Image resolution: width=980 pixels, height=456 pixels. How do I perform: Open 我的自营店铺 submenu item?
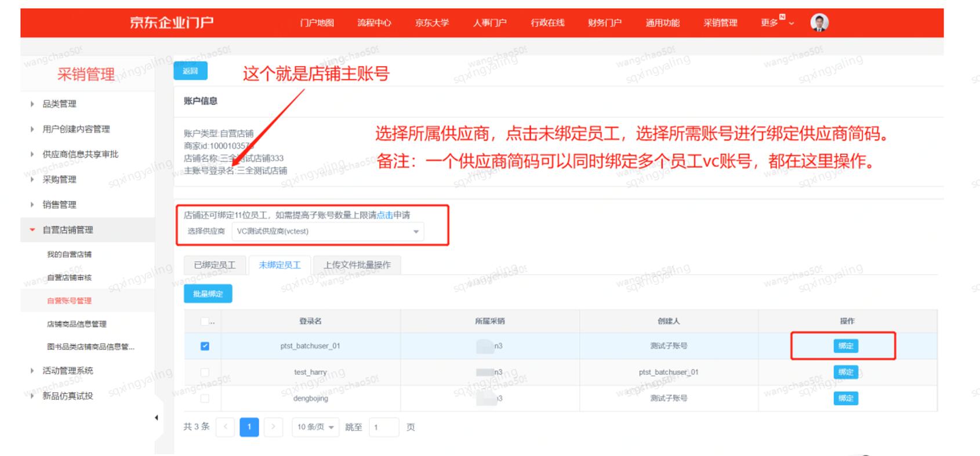click(69, 254)
